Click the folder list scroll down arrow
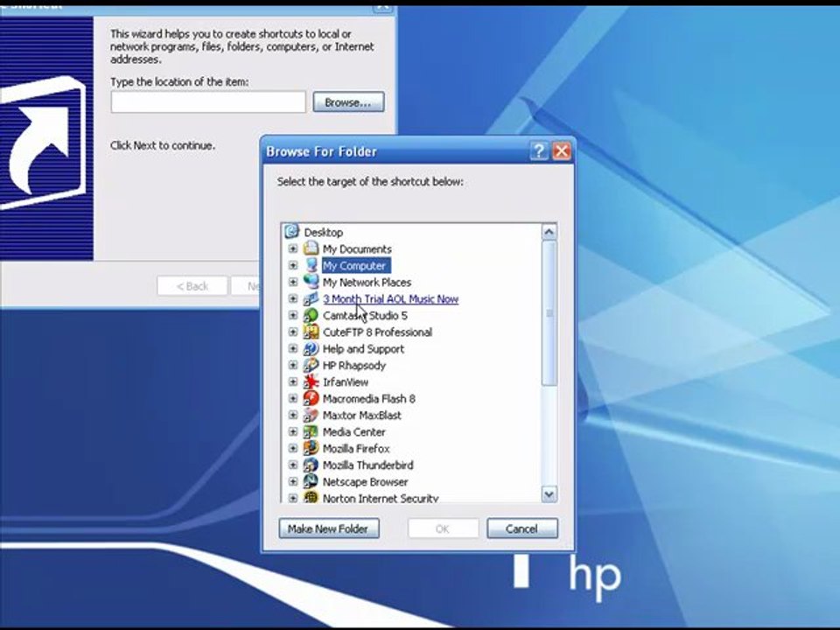840x630 pixels. tap(549, 493)
